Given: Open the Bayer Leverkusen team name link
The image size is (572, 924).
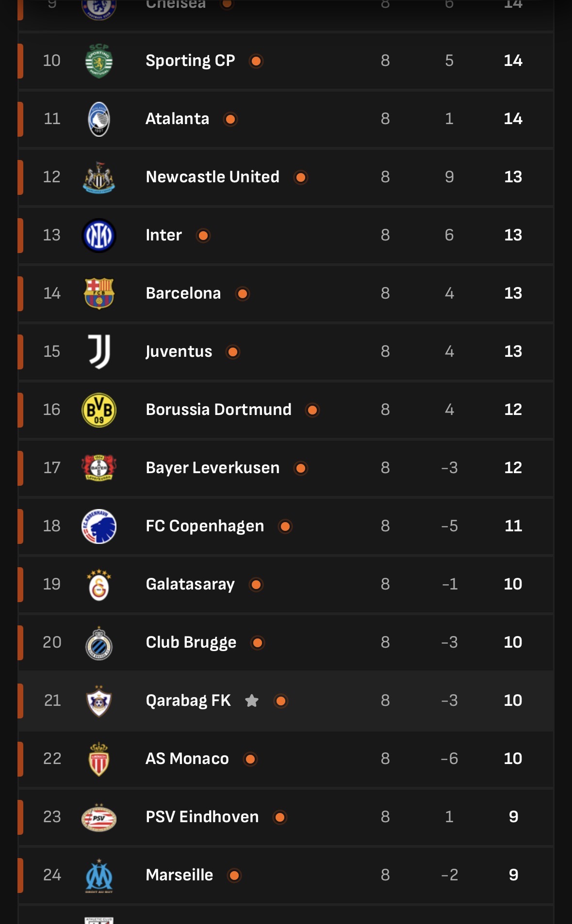Looking at the screenshot, I should tap(212, 468).
